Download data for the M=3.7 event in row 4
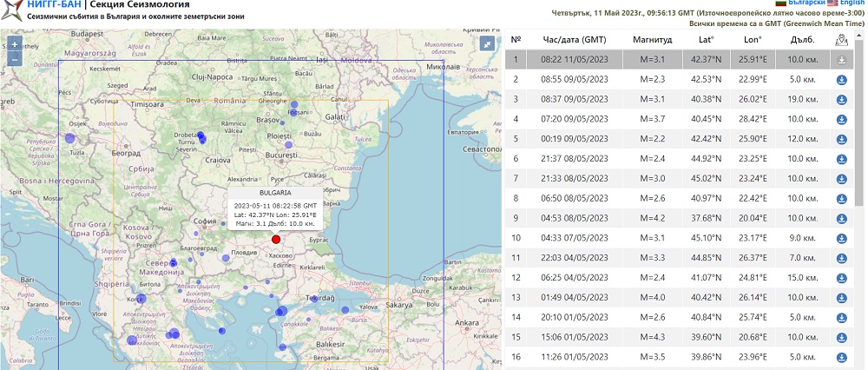Screen dimensions: 868x370 (x=841, y=119)
